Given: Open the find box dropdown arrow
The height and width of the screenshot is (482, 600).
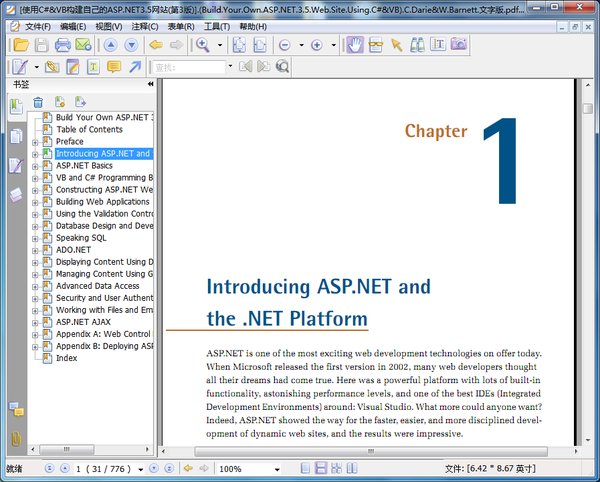Looking at the screenshot, I should tap(230, 66).
